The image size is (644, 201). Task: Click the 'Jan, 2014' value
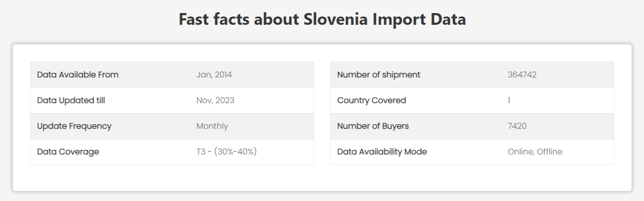tap(214, 75)
